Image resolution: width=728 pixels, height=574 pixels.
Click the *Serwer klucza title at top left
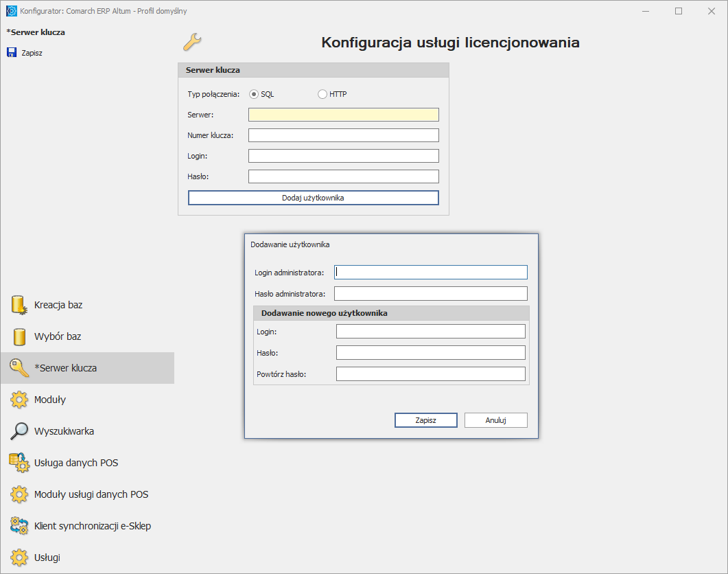pyautogui.click(x=36, y=32)
